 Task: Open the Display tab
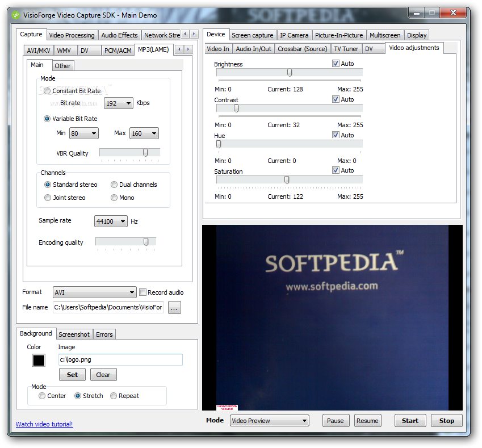click(x=417, y=35)
